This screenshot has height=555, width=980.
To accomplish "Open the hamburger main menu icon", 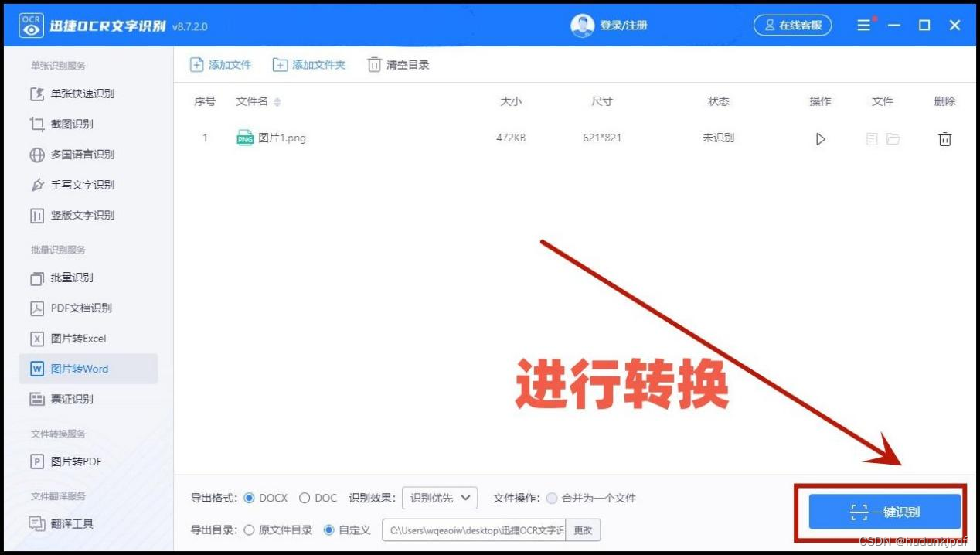I will (864, 26).
